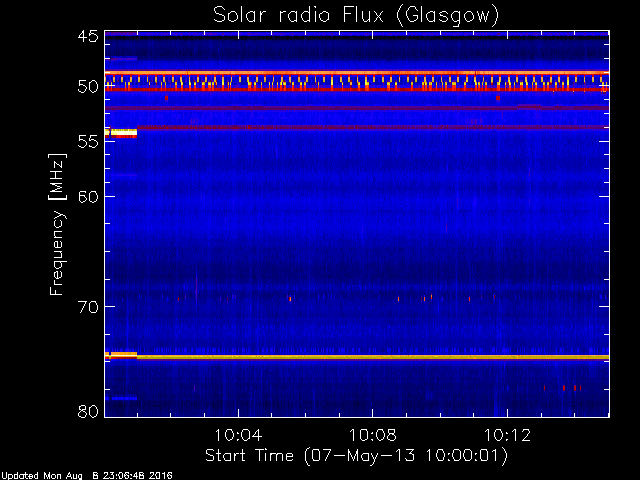This screenshot has height=480, width=640.
Task: Click the 10:08 time tick label
Action: point(372,435)
